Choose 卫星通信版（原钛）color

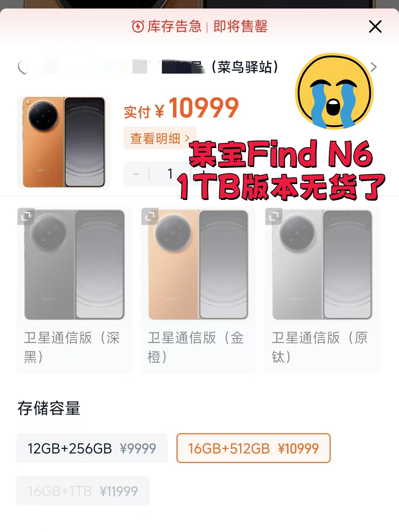pos(322,290)
